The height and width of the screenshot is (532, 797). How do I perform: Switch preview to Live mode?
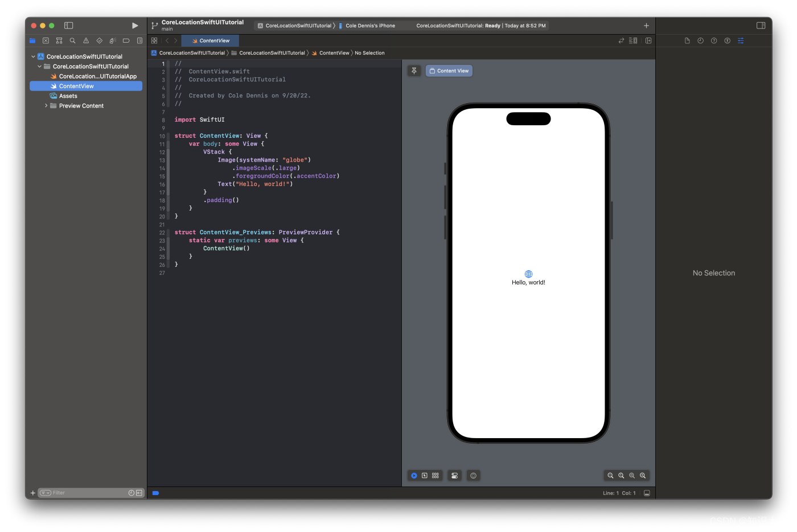point(414,476)
